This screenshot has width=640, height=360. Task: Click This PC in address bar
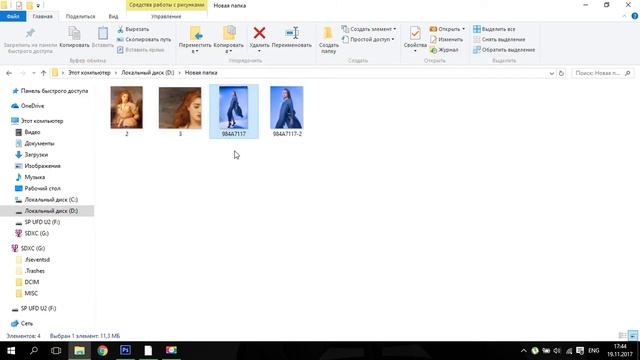89,73
